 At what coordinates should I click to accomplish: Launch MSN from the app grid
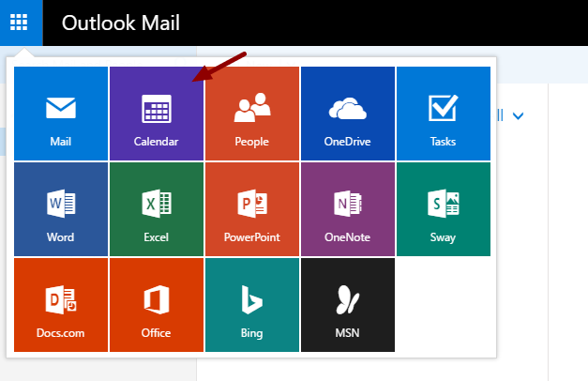(348, 305)
